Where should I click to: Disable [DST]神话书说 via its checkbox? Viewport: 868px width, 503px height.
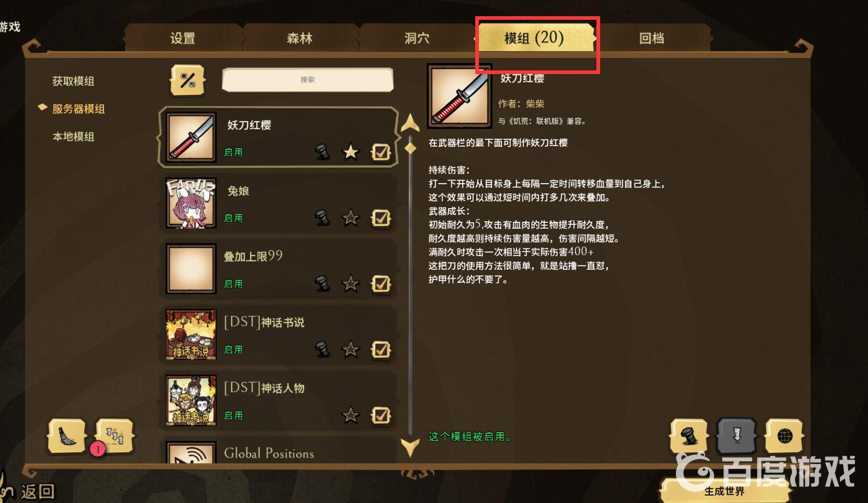pos(381,349)
